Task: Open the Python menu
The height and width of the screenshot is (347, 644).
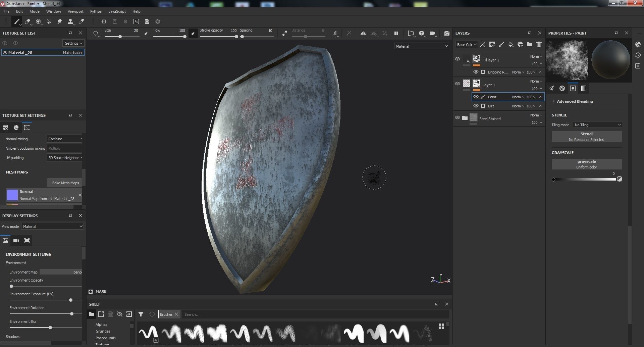Action: point(96,11)
